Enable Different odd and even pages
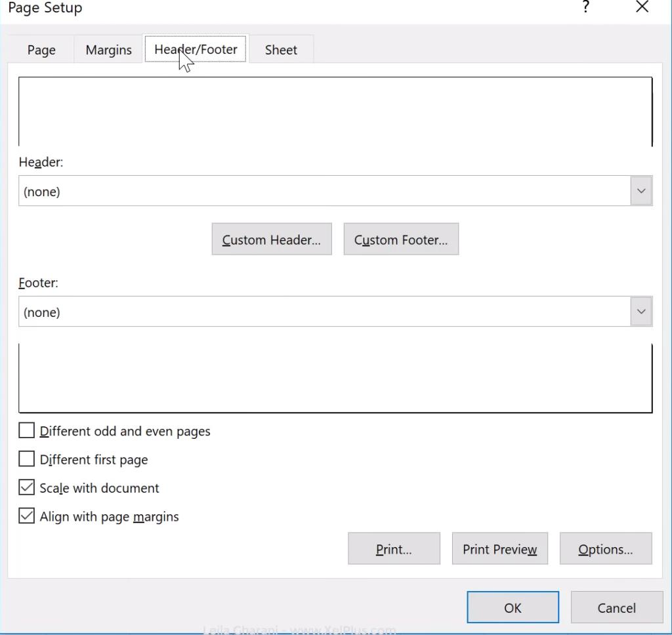 tap(26, 430)
